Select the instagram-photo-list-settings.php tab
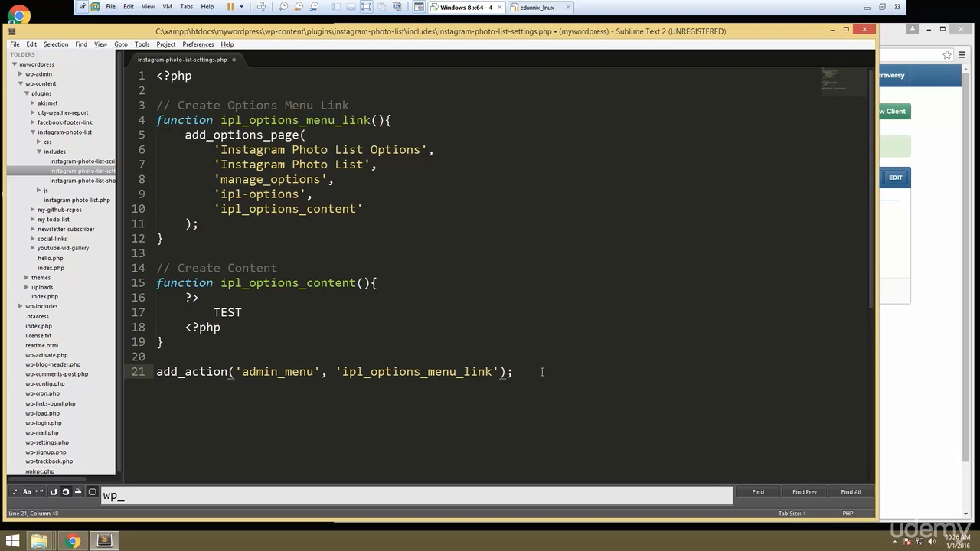 (184, 60)
